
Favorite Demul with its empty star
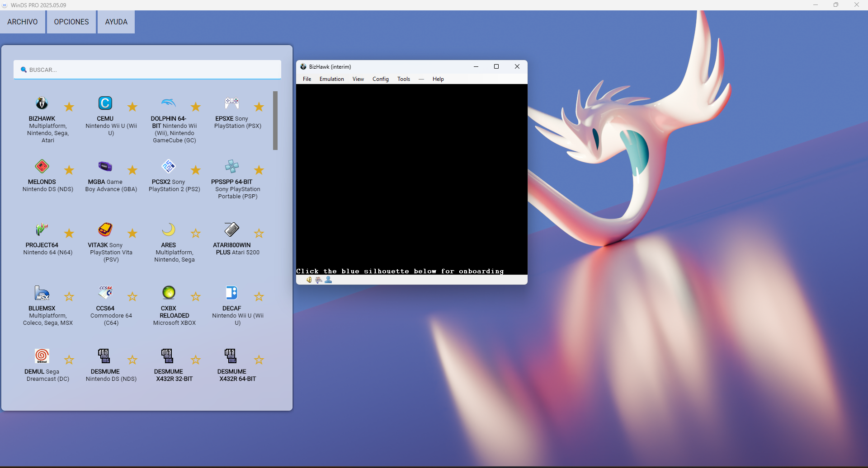coord(69,360)
